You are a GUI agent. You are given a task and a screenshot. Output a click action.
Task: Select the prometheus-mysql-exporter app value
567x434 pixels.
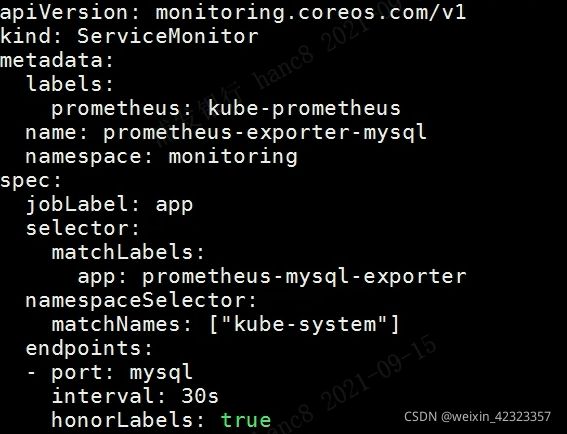click(304, 277)
